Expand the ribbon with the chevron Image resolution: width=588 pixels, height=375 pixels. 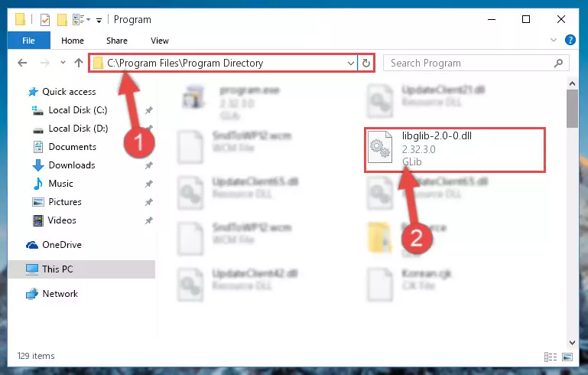coord(553,40)
